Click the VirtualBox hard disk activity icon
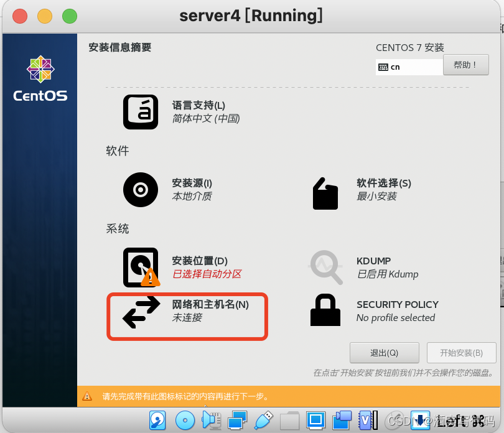This screenshot has width=504, height=433. click(157, 420)
